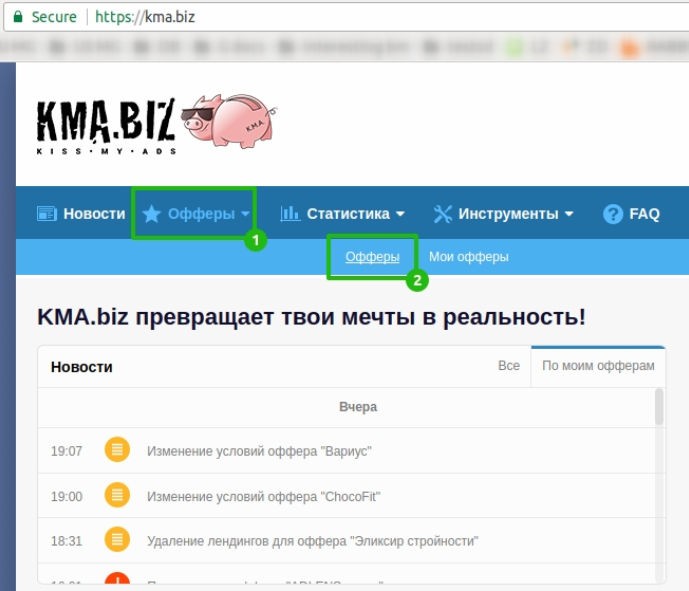Click the wrench tools icon beside Инструменты
The width and height of the screenshot is (689, 591).
tap(442, 214)
